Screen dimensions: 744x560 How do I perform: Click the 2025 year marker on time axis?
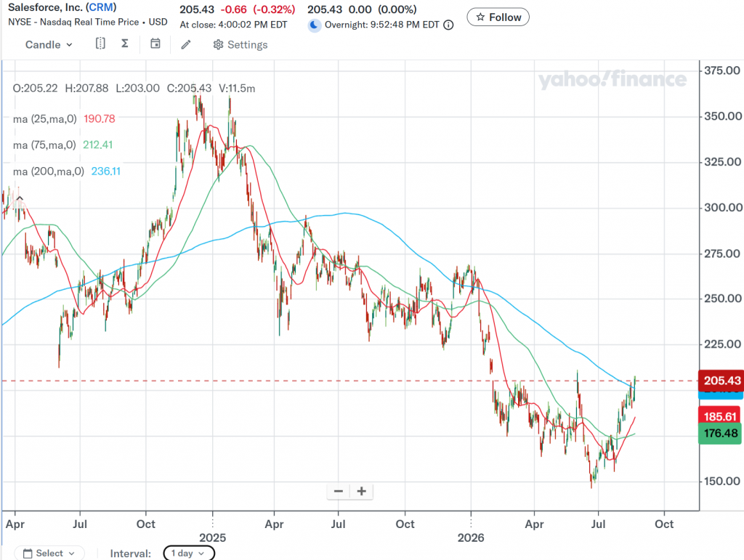tap(213, 537)
